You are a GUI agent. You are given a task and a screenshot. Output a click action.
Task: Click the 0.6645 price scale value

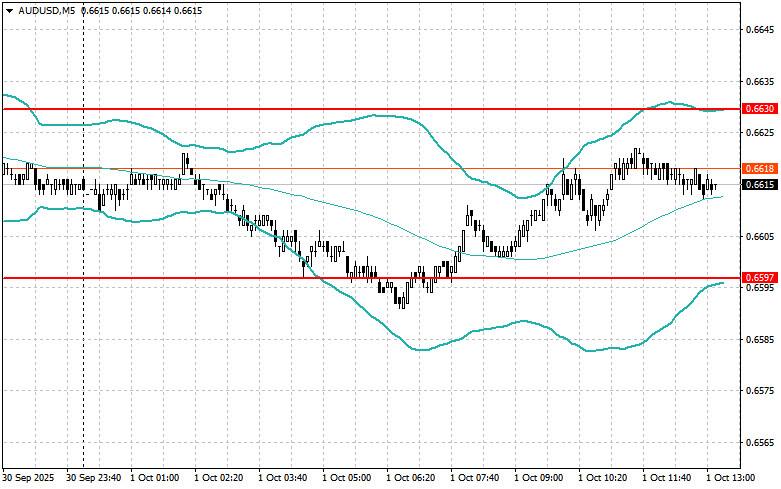[761, 30]
